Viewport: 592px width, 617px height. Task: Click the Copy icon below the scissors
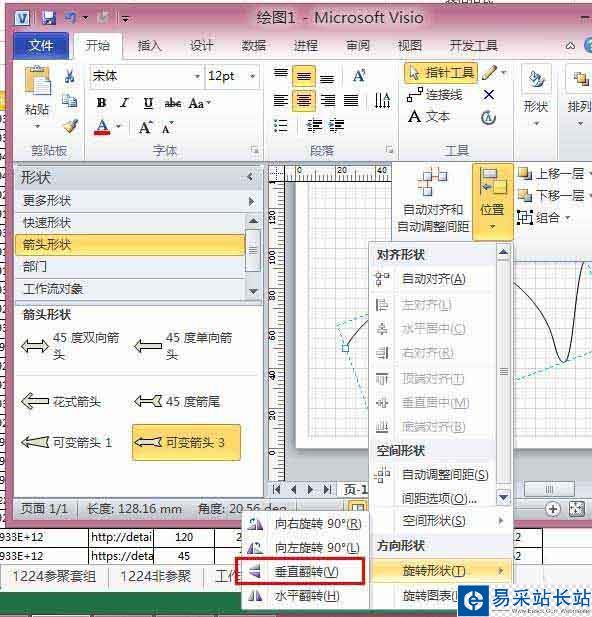click(70, 101)
